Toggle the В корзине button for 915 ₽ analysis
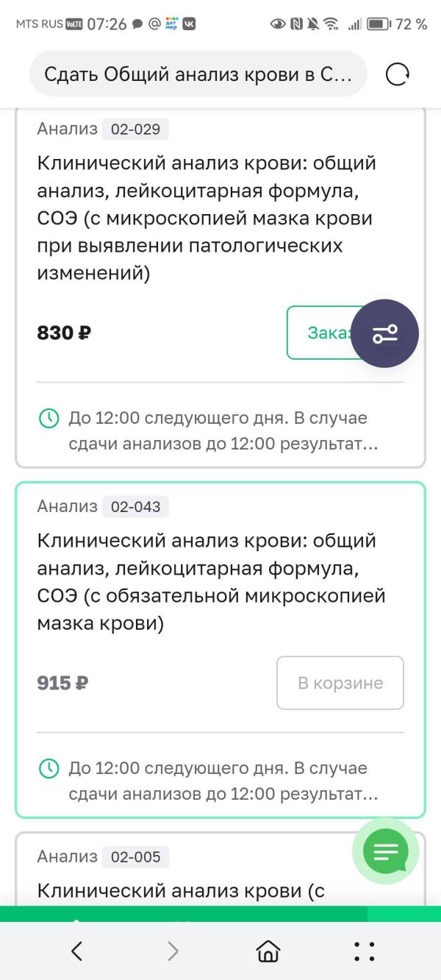Image resolution: width=441 pixels, height=980 pixels. (340, 683)
